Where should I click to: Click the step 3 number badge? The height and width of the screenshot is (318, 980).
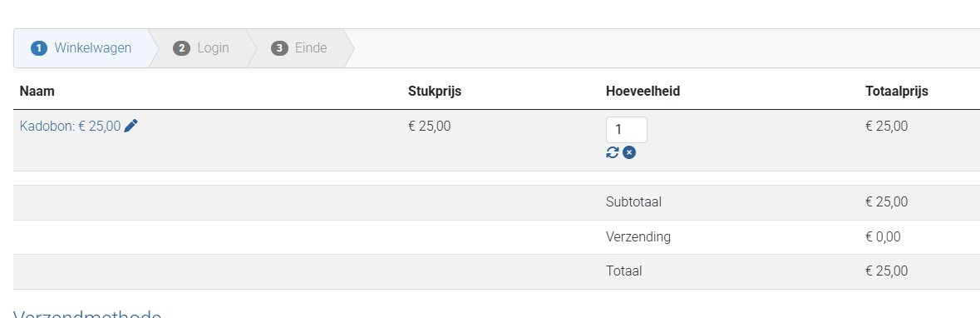tap(279, 48)
